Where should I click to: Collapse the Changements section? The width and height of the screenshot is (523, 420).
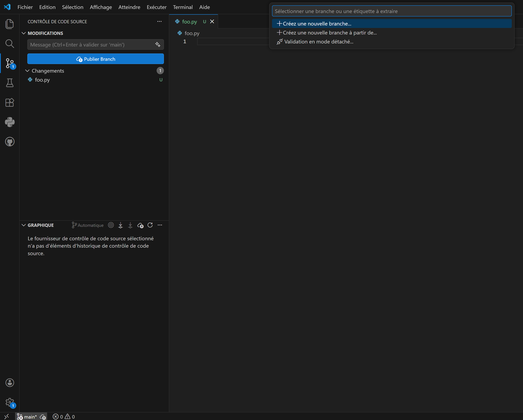point(27,71)
